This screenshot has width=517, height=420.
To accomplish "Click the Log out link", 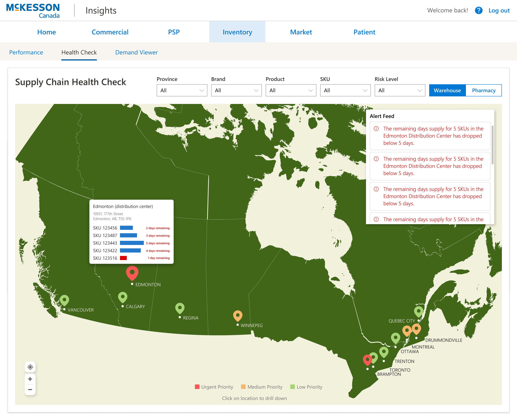I will (x=499, y=10).
